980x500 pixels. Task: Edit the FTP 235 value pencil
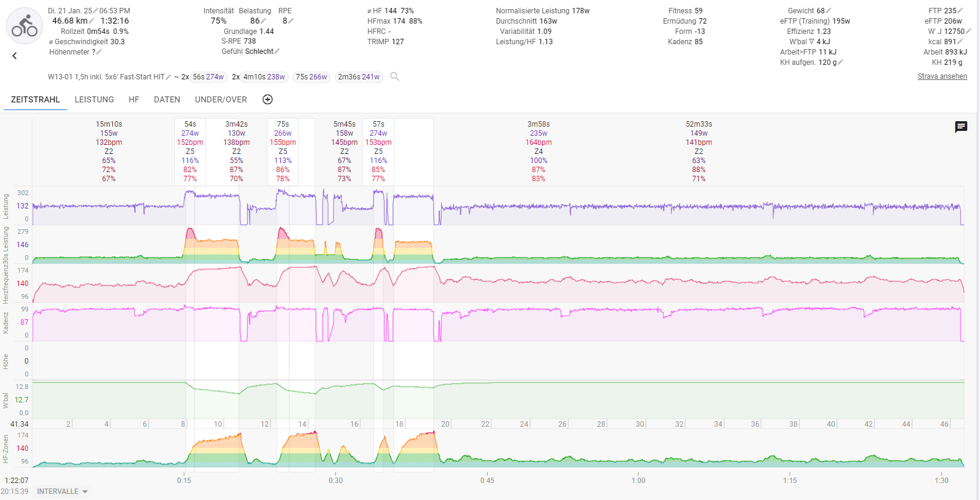click(961, 11)
